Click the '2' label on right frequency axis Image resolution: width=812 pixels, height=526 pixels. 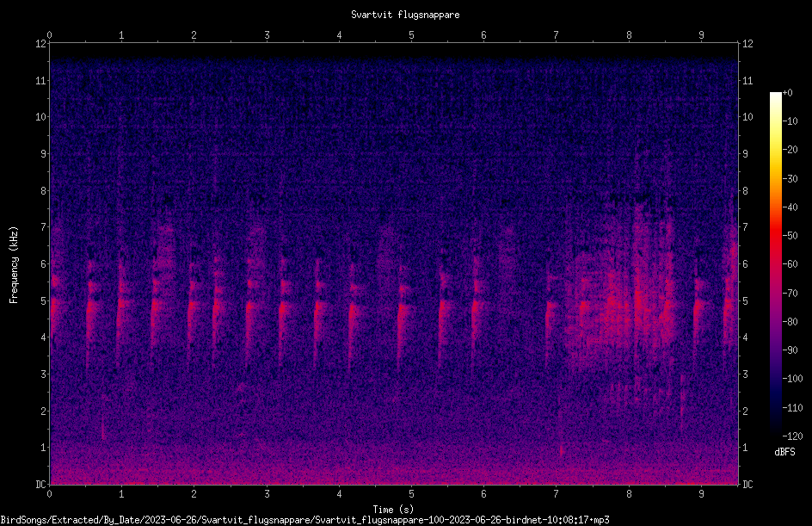tap(745, 411)
